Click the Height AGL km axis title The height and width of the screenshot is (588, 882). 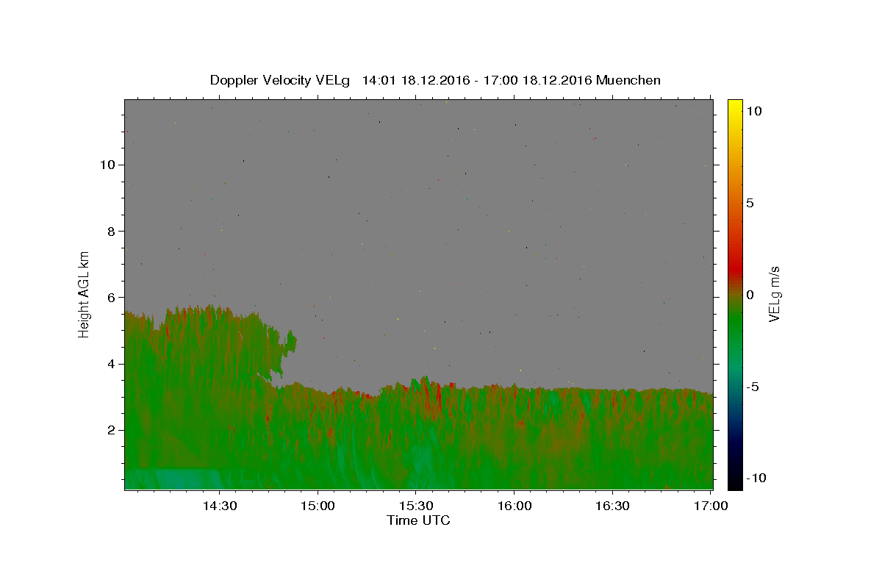85,294
